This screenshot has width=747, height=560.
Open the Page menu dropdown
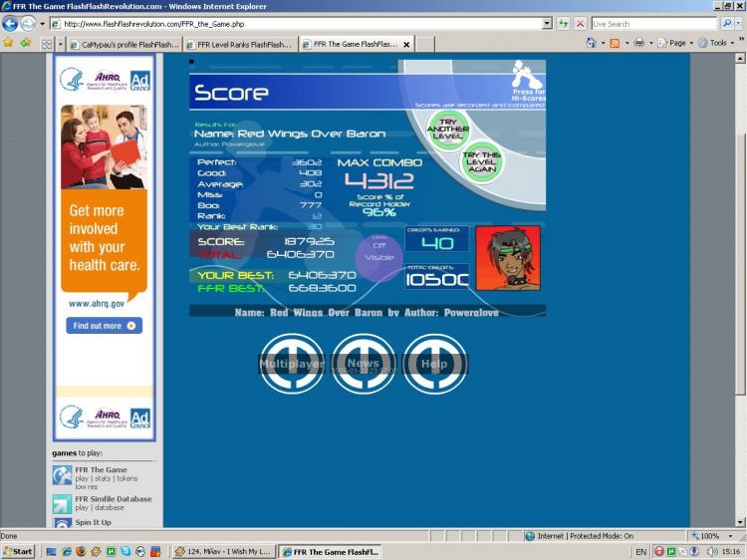coord(673,43)
